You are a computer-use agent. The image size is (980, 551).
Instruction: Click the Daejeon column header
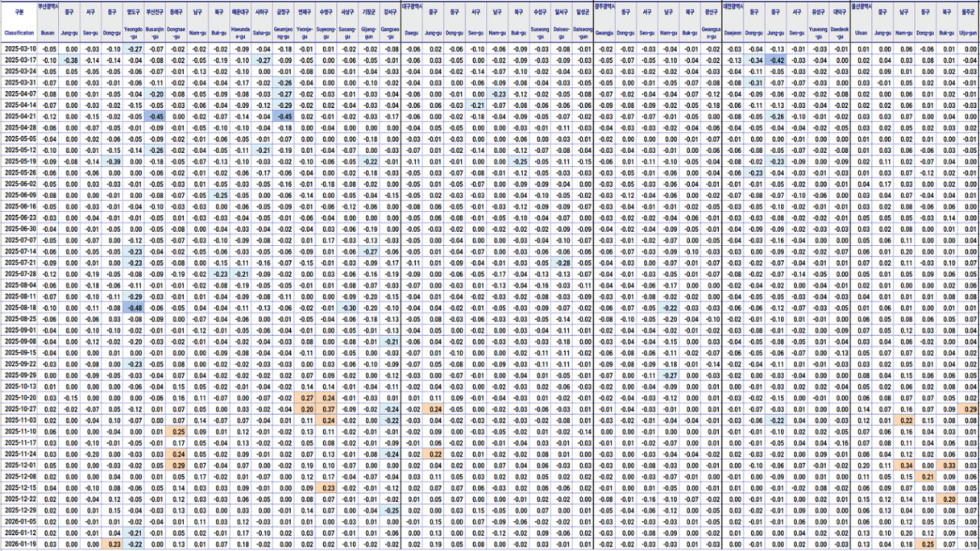click(733, 33)
